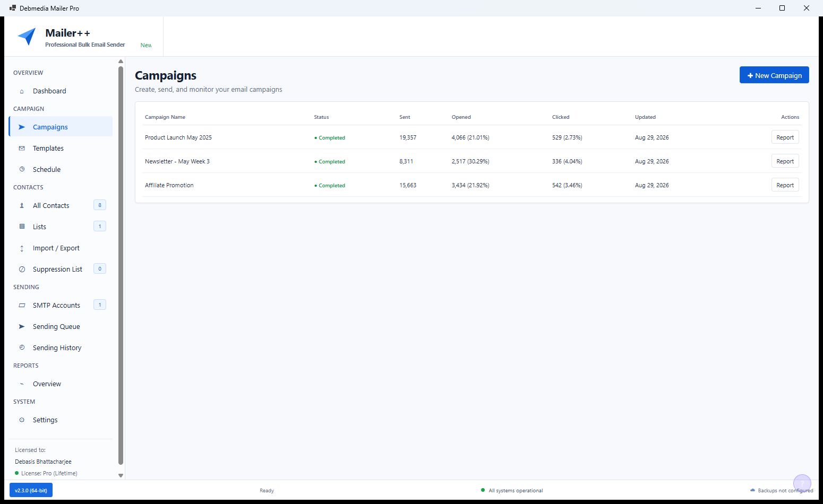Click the Sending Queue arrow icon
823x504 pixels.
click(22, 327)
